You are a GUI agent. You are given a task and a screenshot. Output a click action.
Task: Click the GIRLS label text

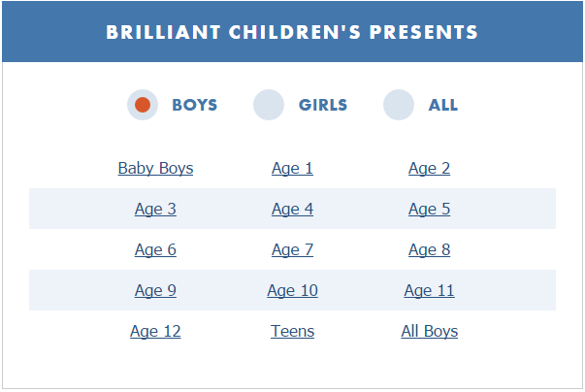pos(323,105)
